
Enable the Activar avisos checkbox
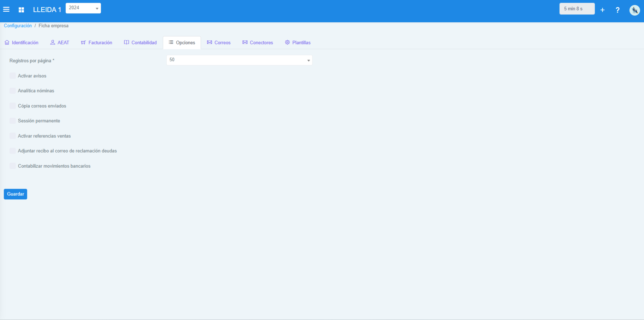pyautogui.click(x=13, y=76)
